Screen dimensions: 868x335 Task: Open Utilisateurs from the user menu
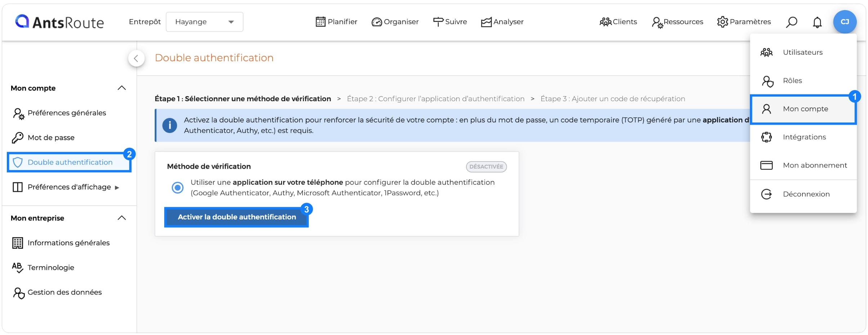tap(803, 52)
